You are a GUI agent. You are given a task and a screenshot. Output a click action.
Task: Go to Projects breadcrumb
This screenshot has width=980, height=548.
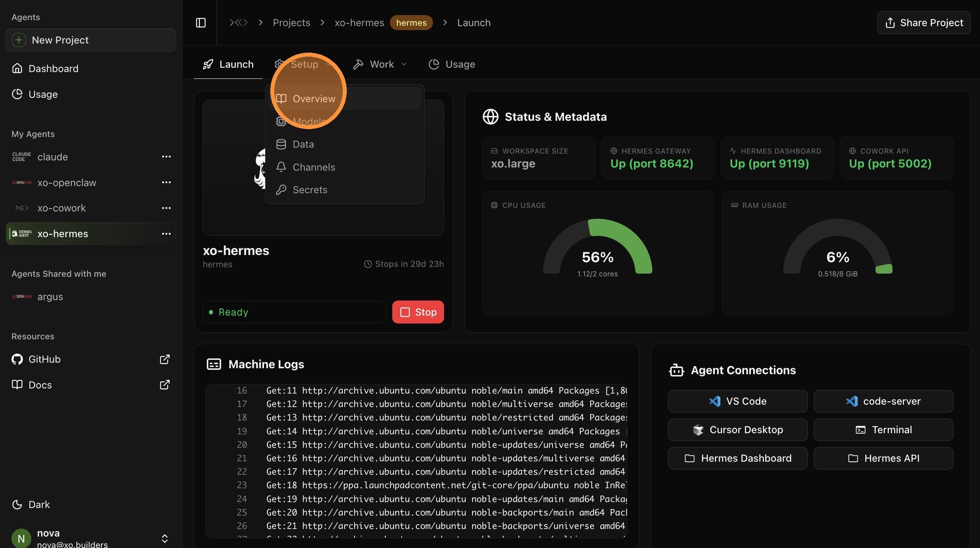coord(291,23)
